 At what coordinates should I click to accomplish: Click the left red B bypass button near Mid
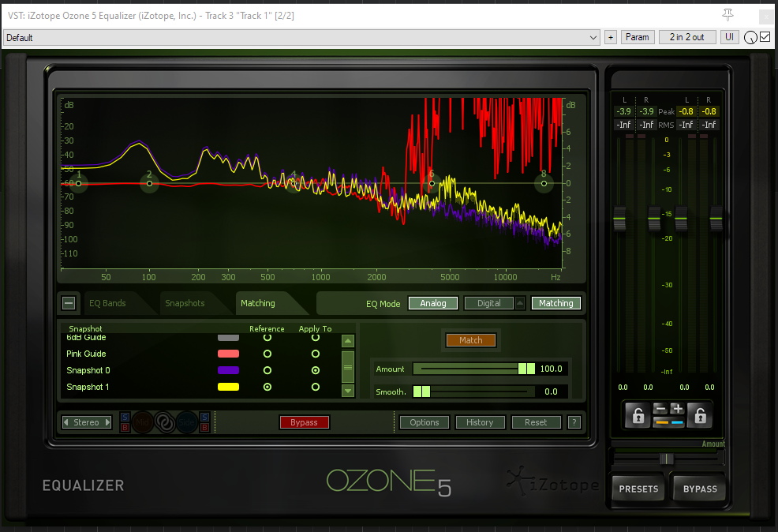(x=125, y=427)
